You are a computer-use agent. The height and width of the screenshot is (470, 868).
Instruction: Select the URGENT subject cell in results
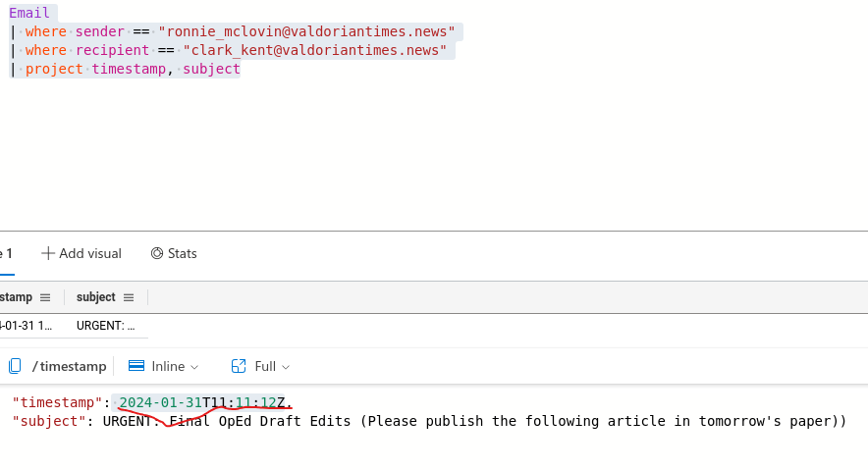click(x=105, y=326)
